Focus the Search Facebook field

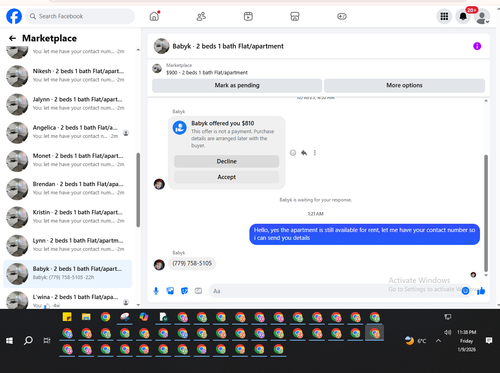click(x=80, y=16)
